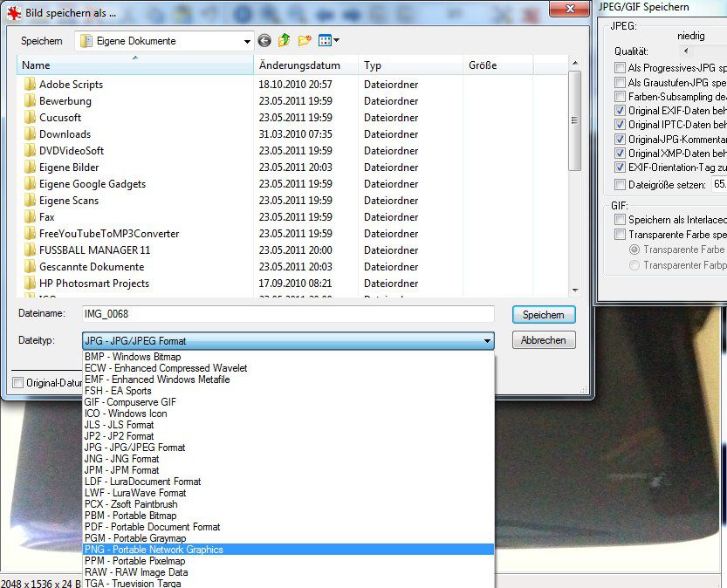This screenshot has width=727, height=588.
Task: Toggle Dateigröße setzen checkbox
Action: [620, 185]
